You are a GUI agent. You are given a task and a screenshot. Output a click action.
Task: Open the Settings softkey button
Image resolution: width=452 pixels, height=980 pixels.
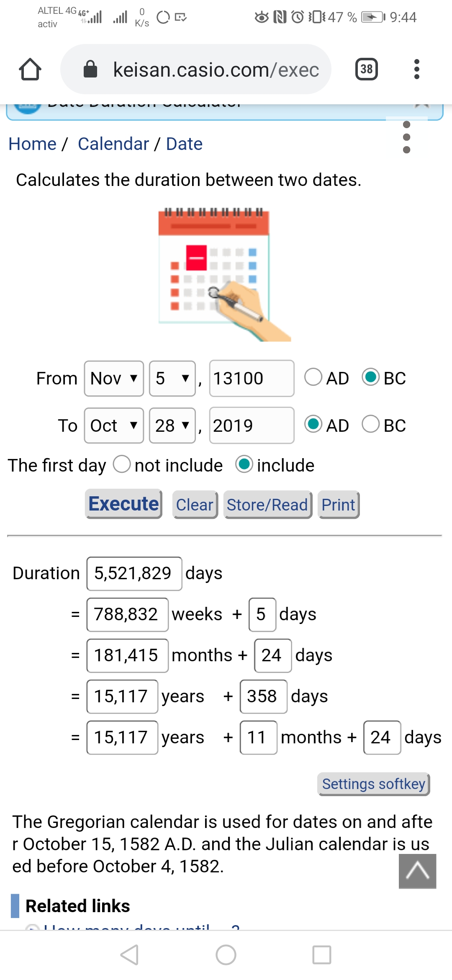[x=373, y=784]
